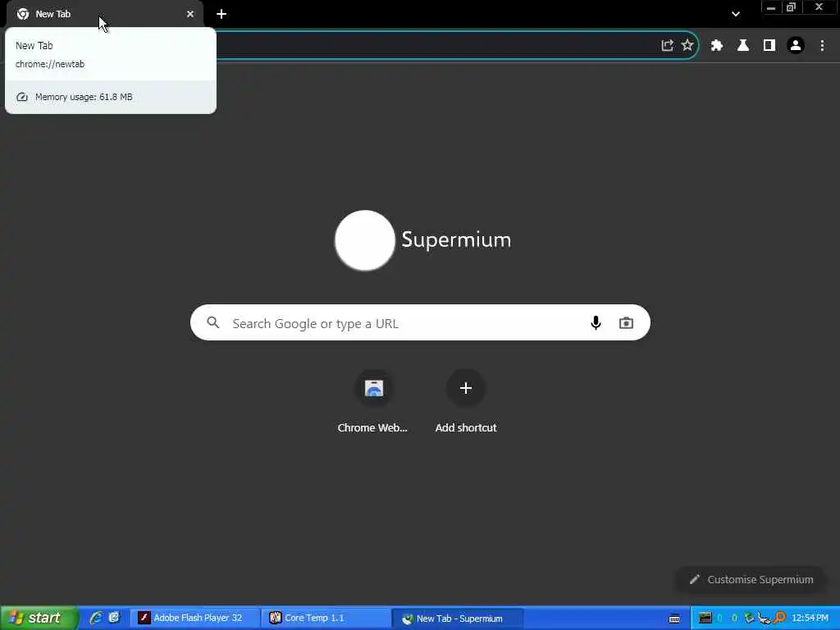Restore down the Supermium window
840x630 pixels.
(x=792, y=7)
